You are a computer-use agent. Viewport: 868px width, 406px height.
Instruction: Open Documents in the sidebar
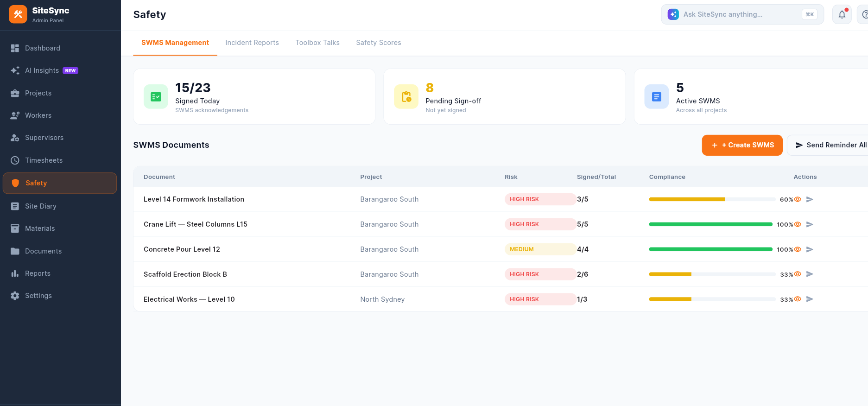(x=60, y=251)
